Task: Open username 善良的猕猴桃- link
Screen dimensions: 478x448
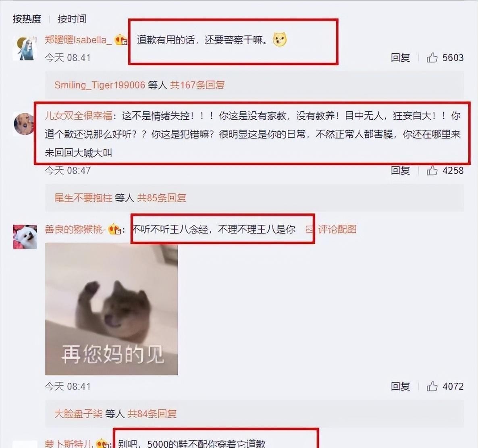Action: coord(75,229)
